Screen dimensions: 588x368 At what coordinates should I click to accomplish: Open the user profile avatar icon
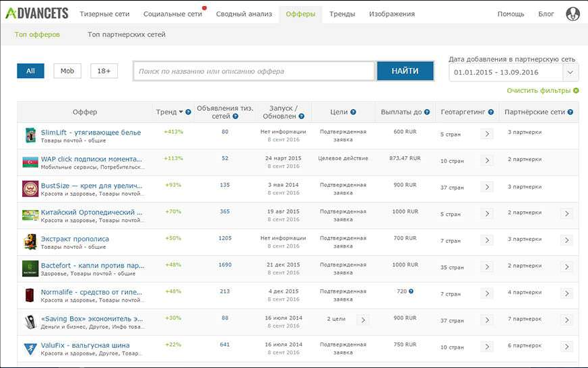pyautogui.click(x=573, y=14)
